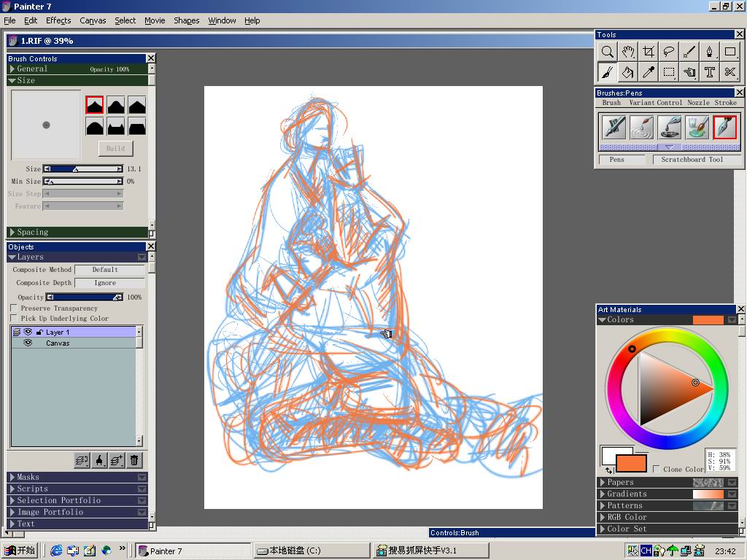
Task: Select the Magnifier zoom tool
Action: coord(607,52)
